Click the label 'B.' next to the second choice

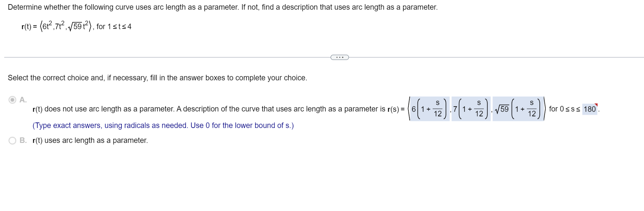point(22,140)
